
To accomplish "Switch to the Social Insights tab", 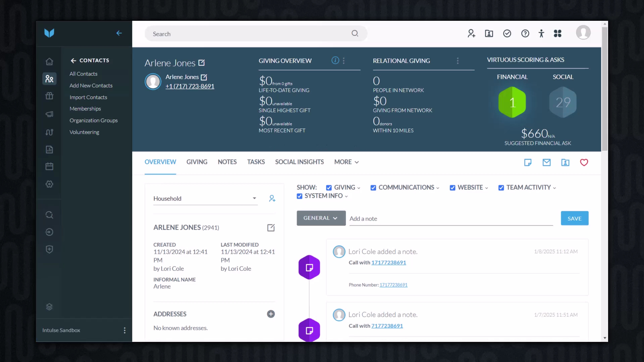I will point(299,162).
